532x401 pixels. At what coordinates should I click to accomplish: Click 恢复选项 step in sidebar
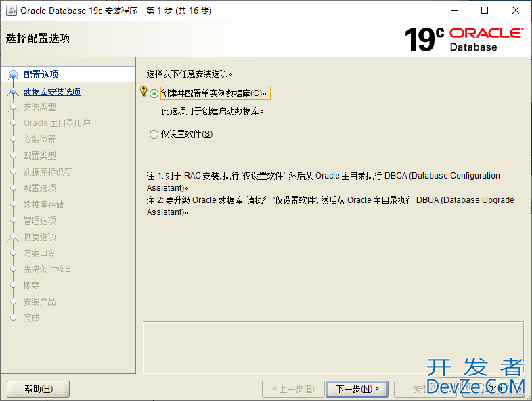[39, 237]
